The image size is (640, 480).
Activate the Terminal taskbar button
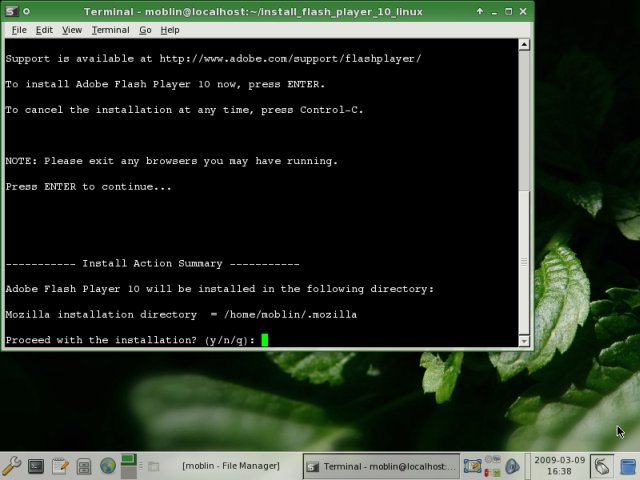point(381,466)
